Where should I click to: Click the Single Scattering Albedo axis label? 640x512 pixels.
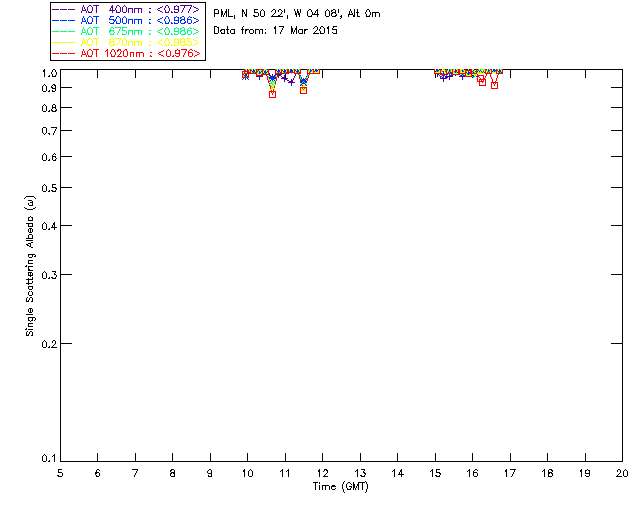click(30, 266)
